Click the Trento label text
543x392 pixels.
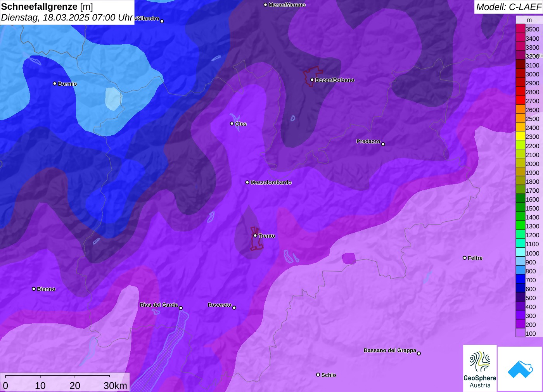pos(267,236)
